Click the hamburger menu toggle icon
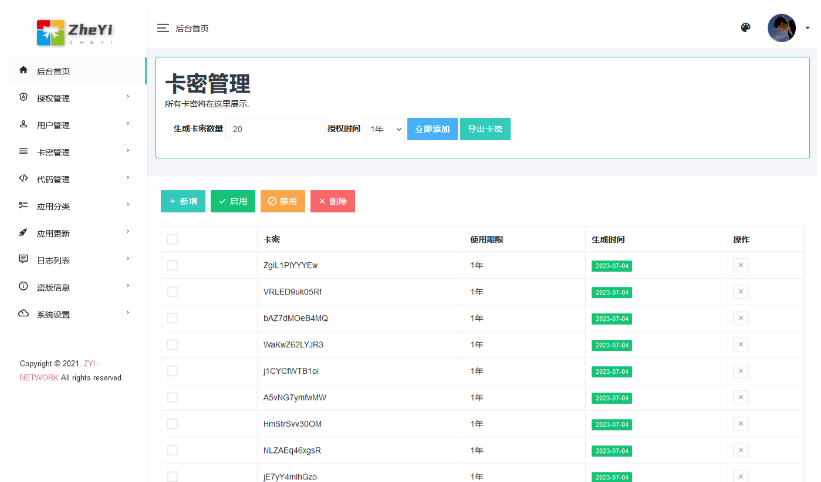821x482 pixels. [x=162, y=28]
